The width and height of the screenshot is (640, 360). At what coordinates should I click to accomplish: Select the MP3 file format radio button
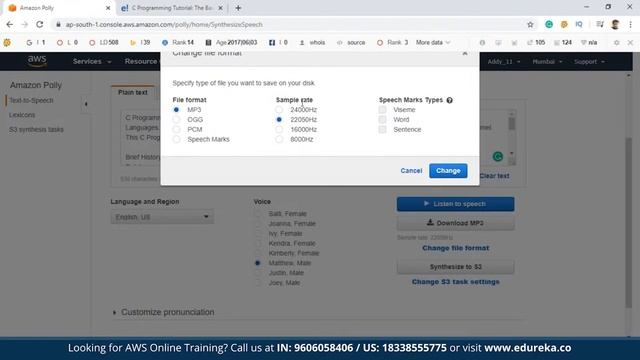pos(176,110)
